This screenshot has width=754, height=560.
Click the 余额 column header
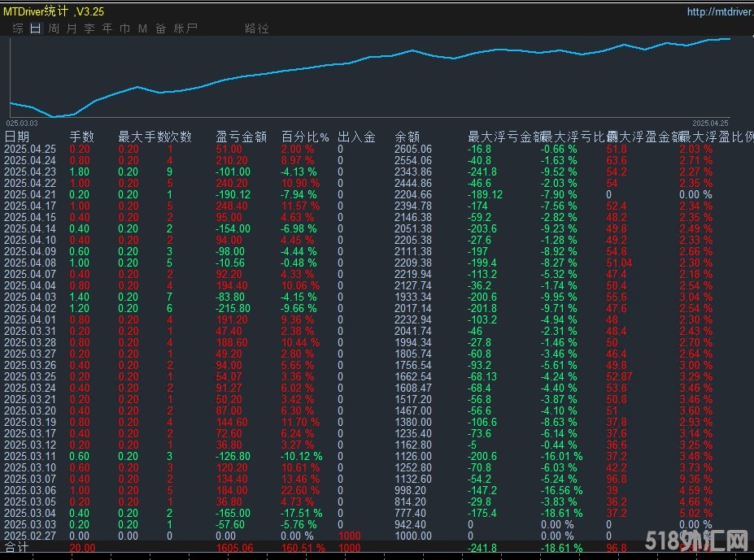point(408,137)
